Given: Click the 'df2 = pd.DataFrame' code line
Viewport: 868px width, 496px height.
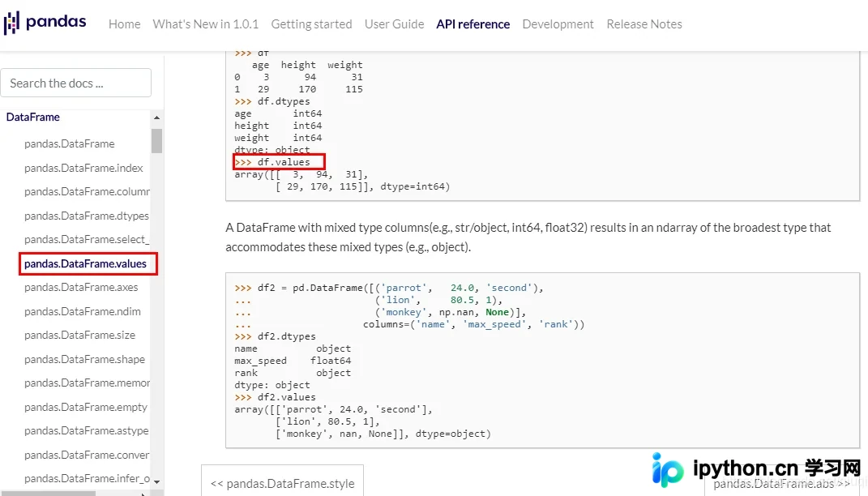Looking at the screenshot, I should tap(389, 288).
